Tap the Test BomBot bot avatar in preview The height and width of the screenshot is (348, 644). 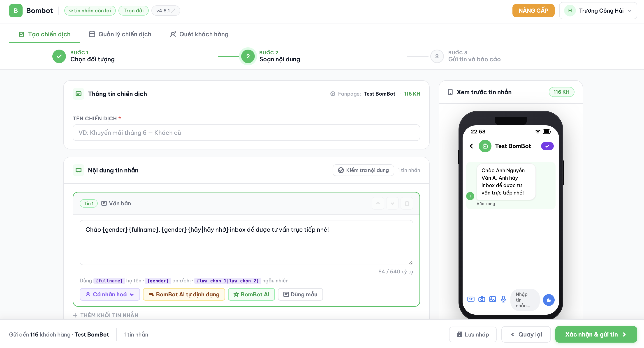[x=485, y=146]
